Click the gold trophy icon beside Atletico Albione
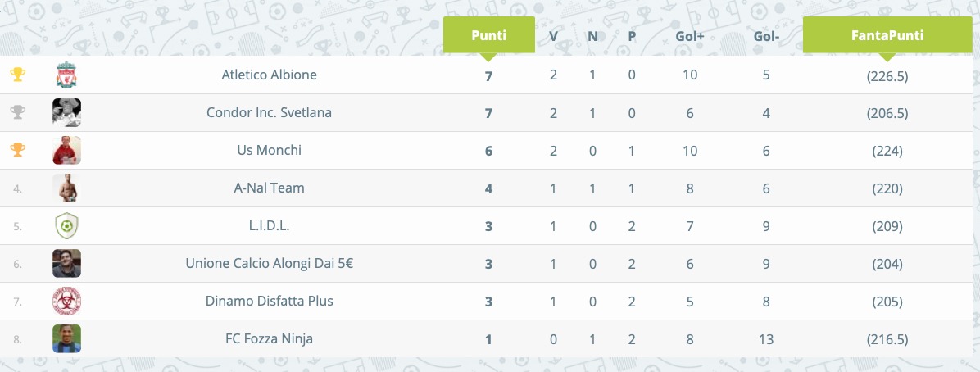Viewport: 980px width, 372px height. (x=17, y=75)
